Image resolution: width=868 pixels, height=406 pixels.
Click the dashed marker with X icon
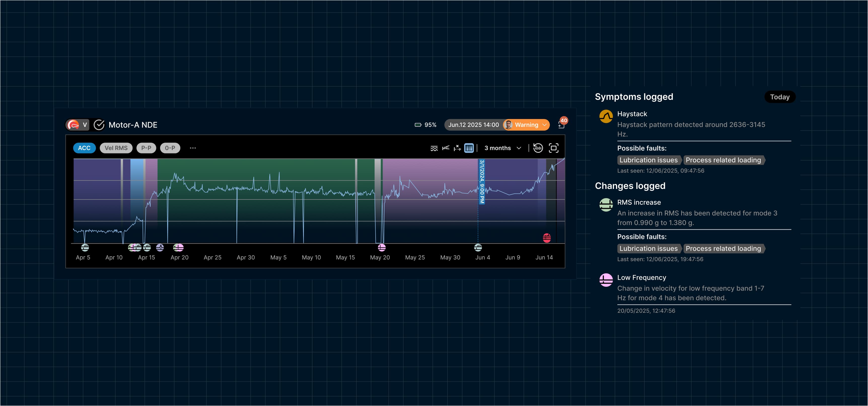[x=457, y=148]
